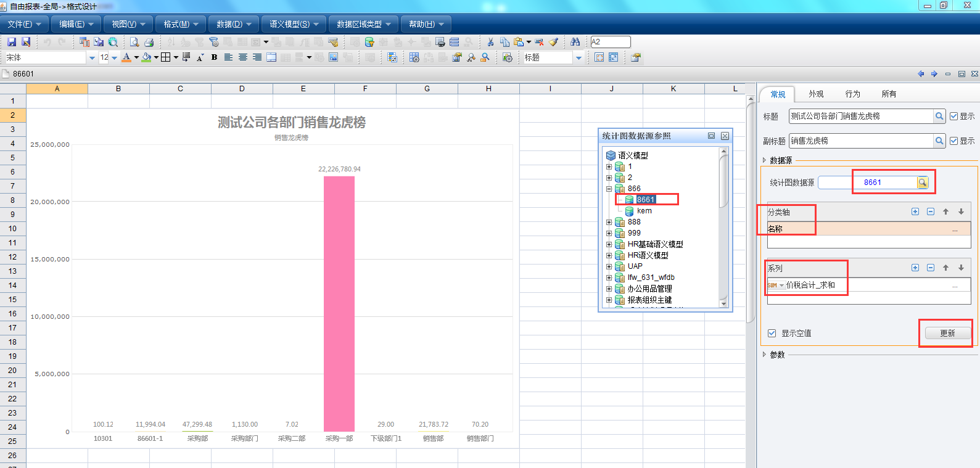Switch to the 外观 tab

point(816,94)
